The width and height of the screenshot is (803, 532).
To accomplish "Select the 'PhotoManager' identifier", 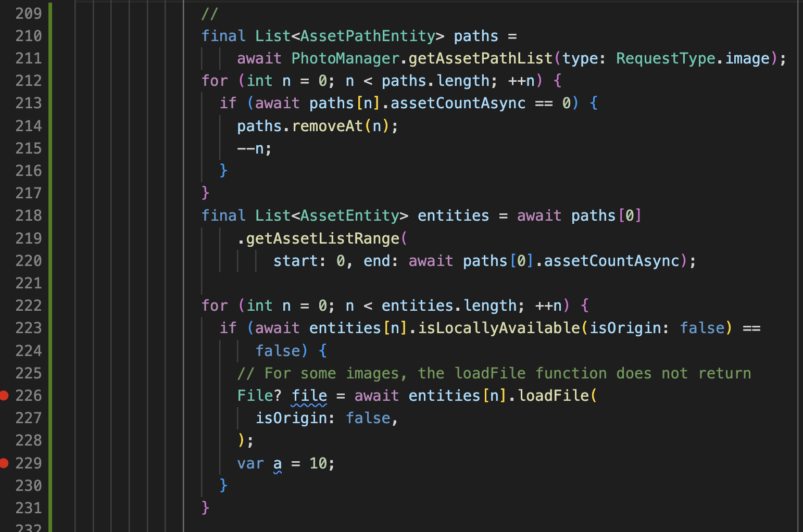I will click(345, 58).
